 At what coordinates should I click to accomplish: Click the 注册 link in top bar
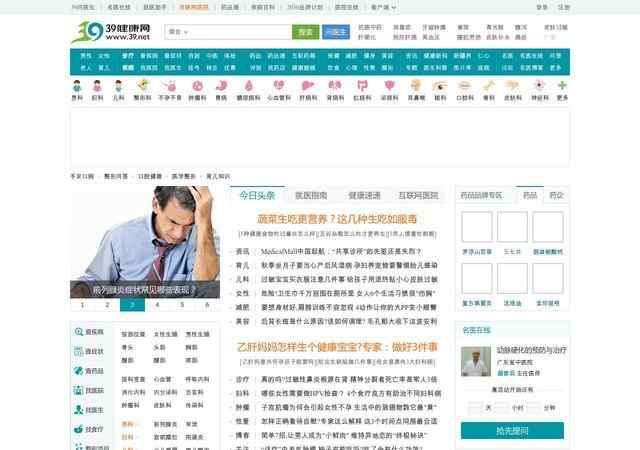pyautogui.click(x=564, y=7)
